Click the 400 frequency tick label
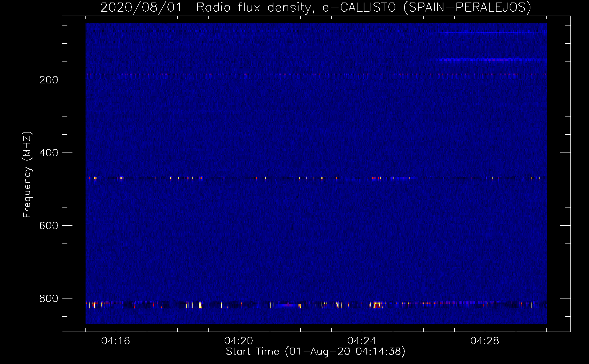This screenshot has width=589, height=364. (x=49, y=153)
